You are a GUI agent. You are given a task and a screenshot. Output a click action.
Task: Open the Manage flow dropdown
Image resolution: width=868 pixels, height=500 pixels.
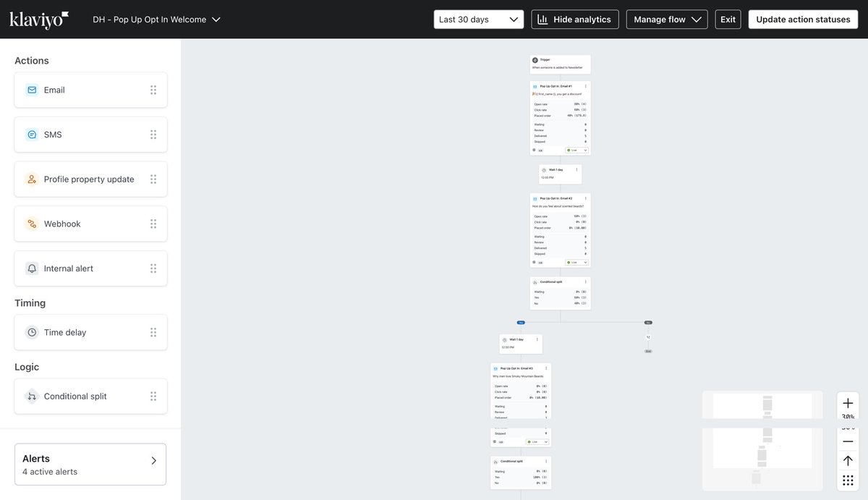666,20
